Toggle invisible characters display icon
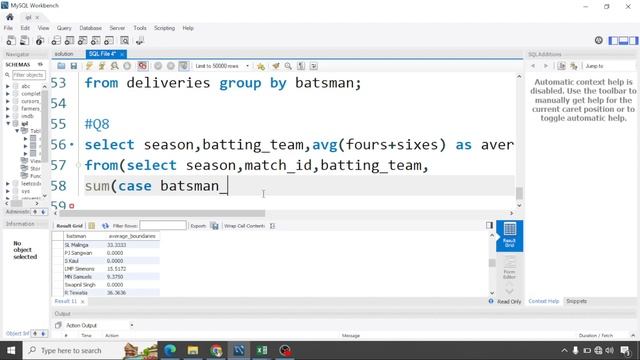The height and width of the screenshot is (360, 640). 301,66
